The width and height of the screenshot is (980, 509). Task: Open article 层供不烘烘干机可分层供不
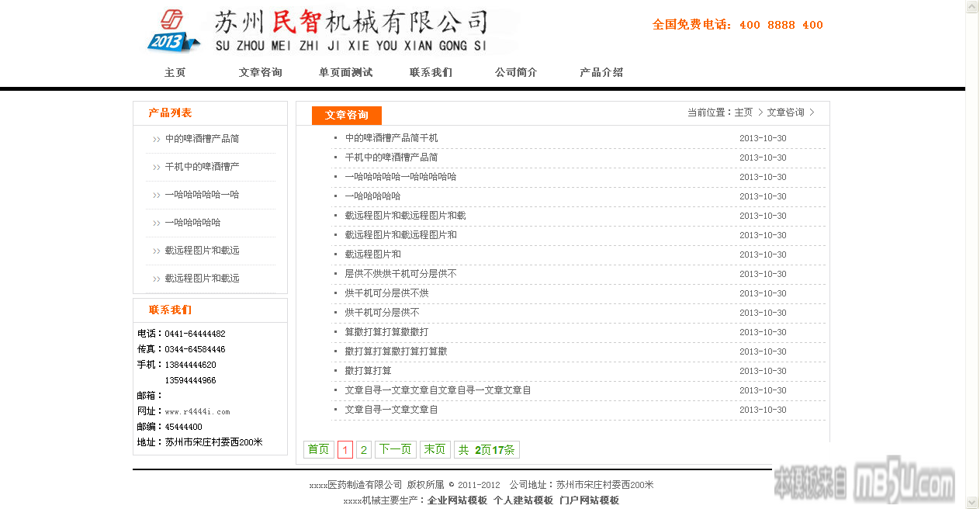coord(400,274)
